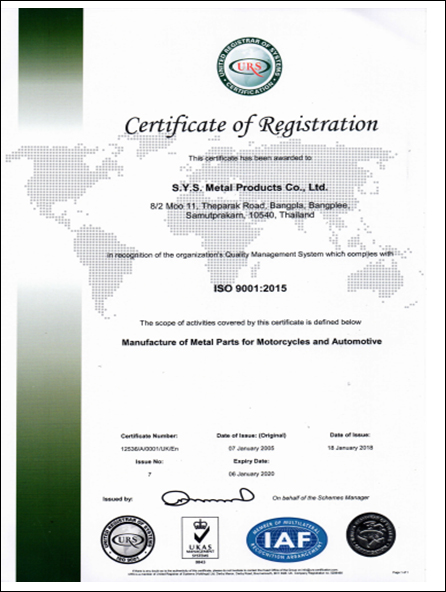Click the blue IAF recognition arrangement logo
The height and width of the screenshot is (592, 446).
287,540
